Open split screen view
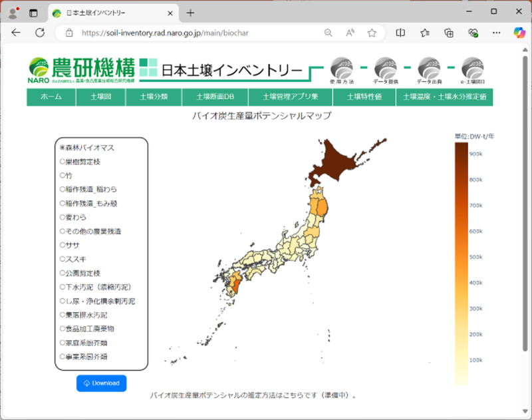532x420 pixels. tap(400, 33)
